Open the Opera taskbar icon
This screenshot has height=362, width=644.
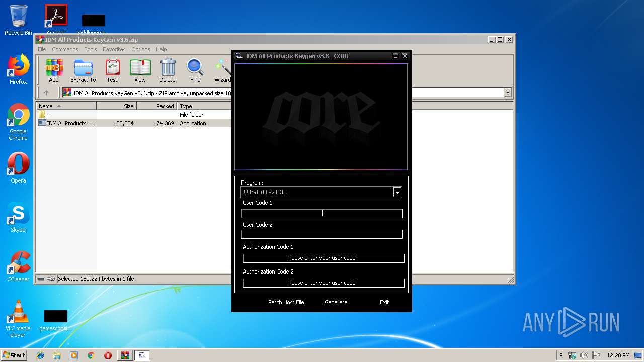click(x=108, y=355)
